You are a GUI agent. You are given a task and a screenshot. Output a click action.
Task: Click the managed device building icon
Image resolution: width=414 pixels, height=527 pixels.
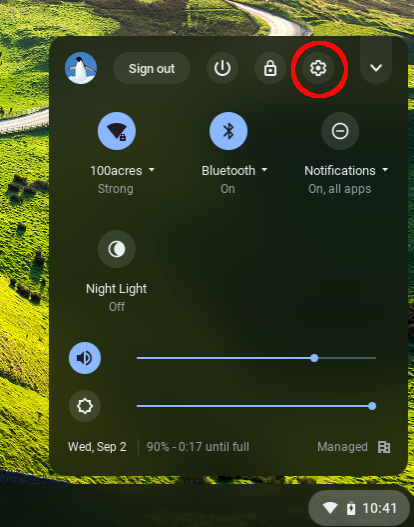pyautogui.click(x=384, y=447)
